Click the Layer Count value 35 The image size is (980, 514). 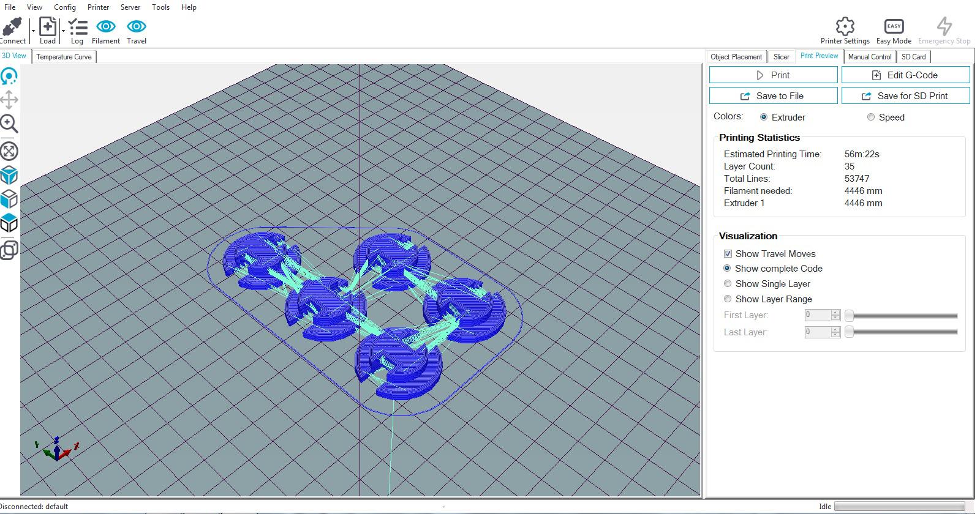pos(850,166)
